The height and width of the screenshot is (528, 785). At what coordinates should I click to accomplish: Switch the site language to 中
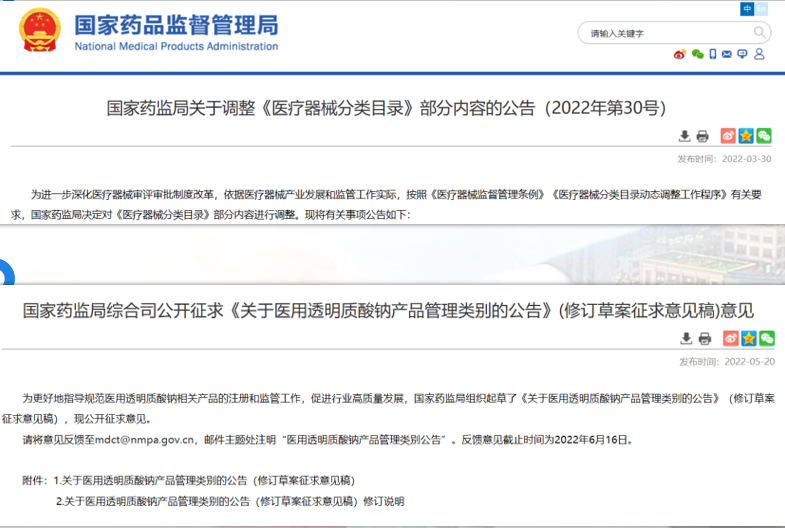click(x=747, y=9)
